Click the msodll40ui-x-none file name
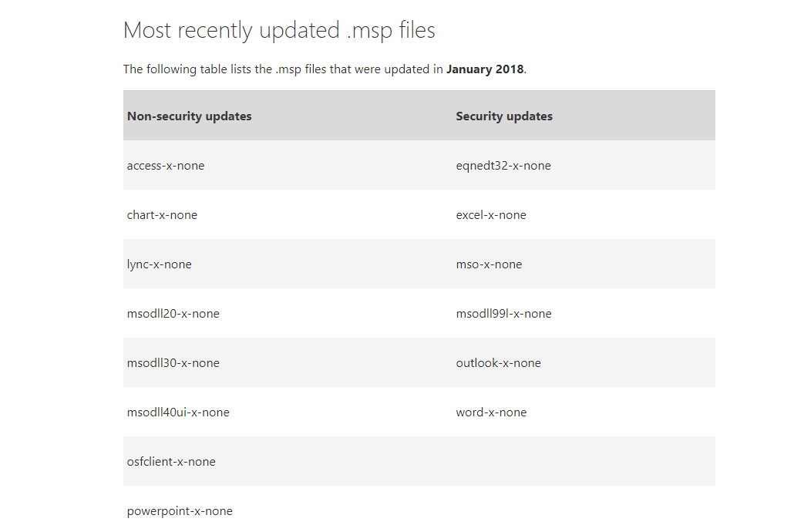This screenshot has height=532, width=794. [x=178, y=412]
